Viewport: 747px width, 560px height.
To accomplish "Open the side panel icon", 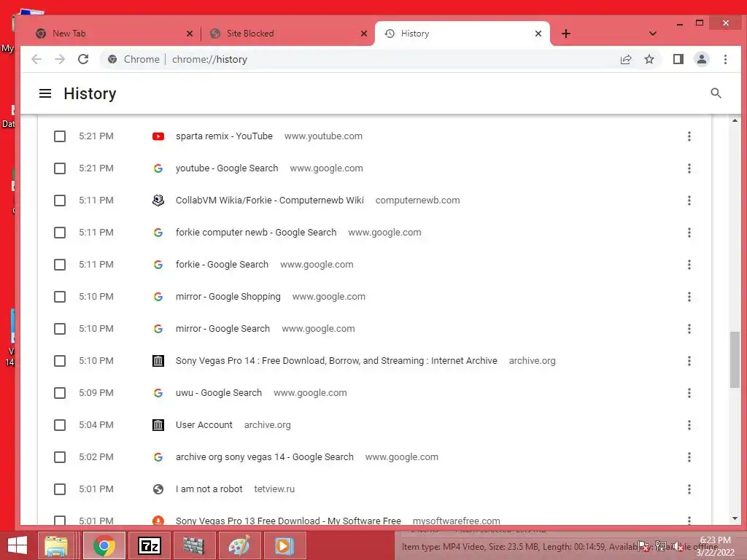I will pyautogui.click(x=678, y=59).
